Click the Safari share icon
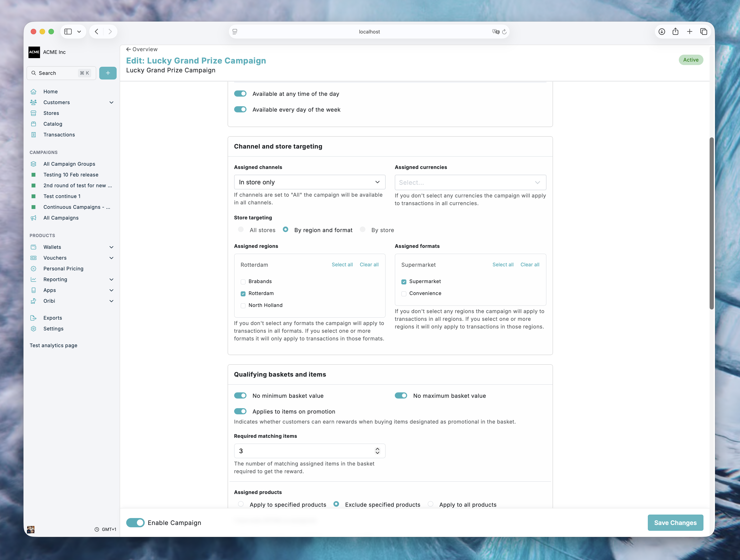Screen dimensions: 740x560 coord(675,31)
